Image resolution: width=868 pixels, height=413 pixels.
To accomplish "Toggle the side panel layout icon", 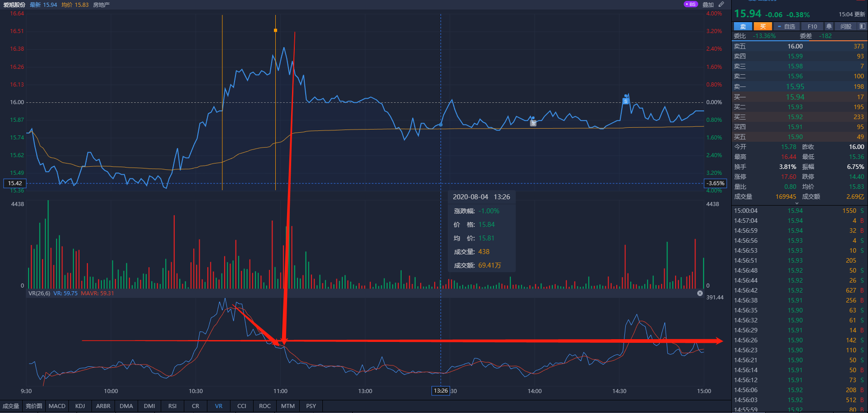I will coord(862,26).
